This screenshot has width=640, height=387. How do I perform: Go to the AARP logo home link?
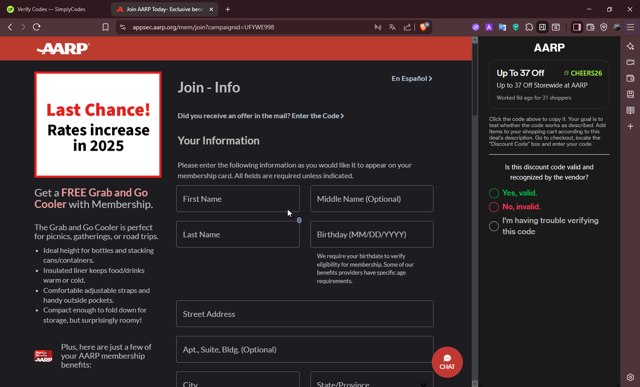click(x=63, y=48)
